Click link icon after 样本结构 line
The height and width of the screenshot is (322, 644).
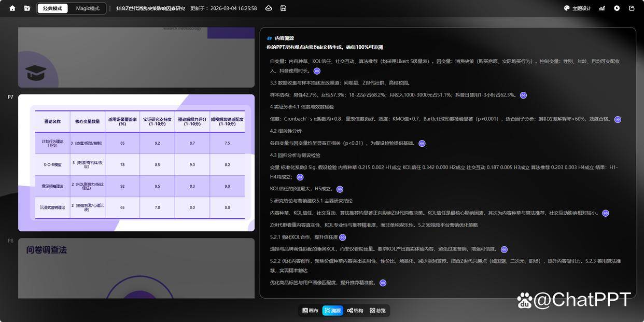point(523,95)
